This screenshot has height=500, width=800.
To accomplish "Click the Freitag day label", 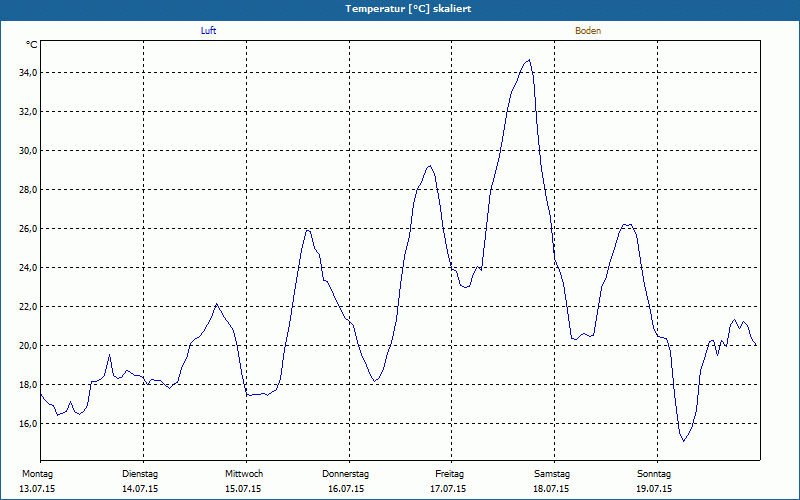I will (x=449, y=474).
